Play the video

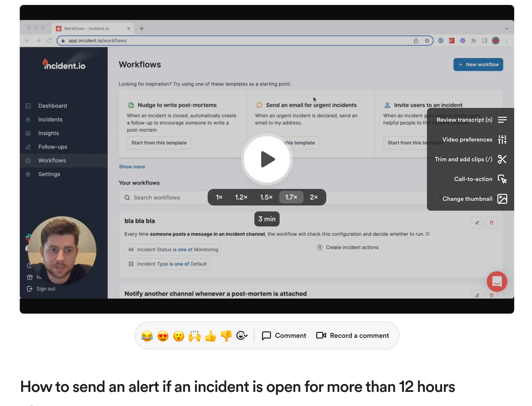click(x=267, y=159)
